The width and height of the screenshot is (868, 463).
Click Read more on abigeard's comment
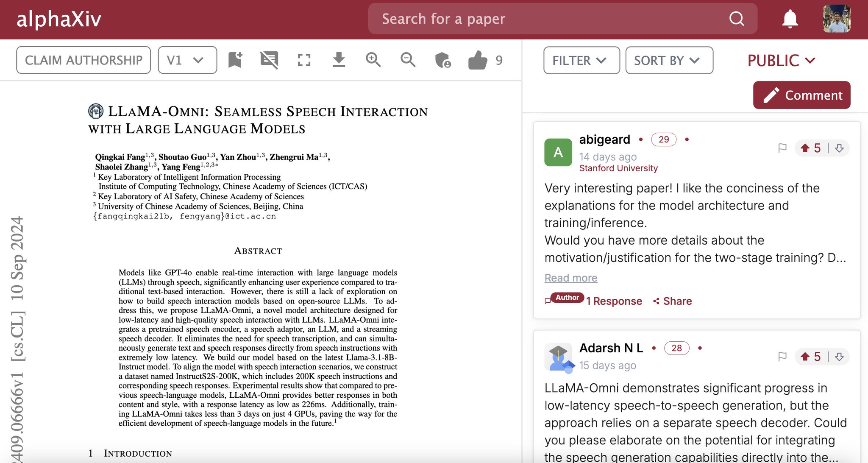[x=571, y=278]
